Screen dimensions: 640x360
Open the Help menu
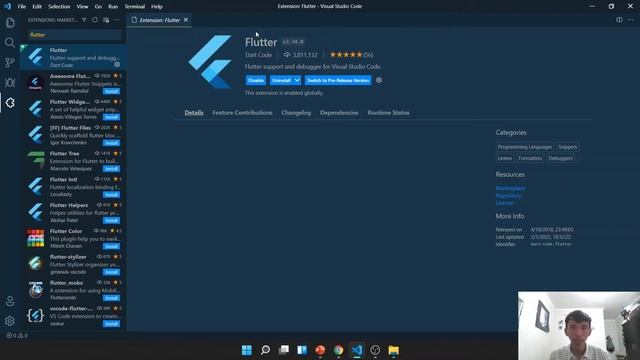157,7
